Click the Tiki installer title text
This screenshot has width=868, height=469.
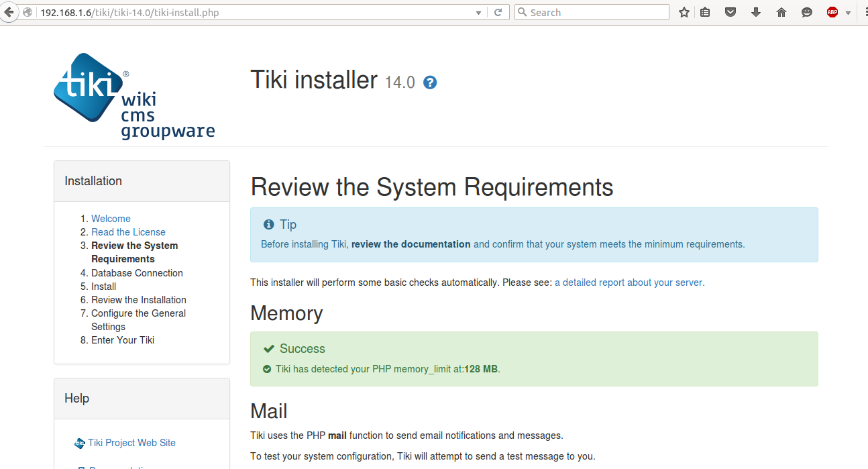coord(314,80)
